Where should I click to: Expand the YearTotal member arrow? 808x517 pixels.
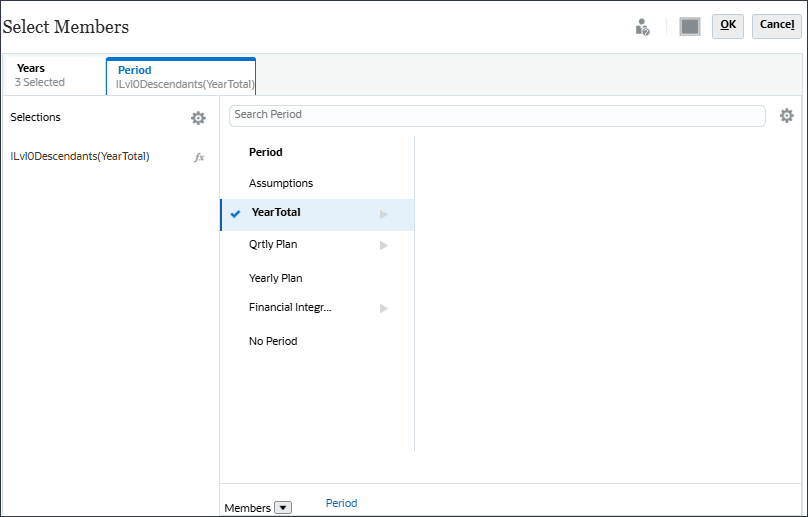(383, 214)
